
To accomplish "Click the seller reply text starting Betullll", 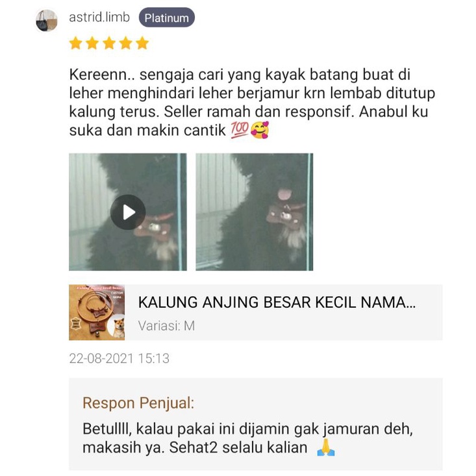I will click(247, 438).
